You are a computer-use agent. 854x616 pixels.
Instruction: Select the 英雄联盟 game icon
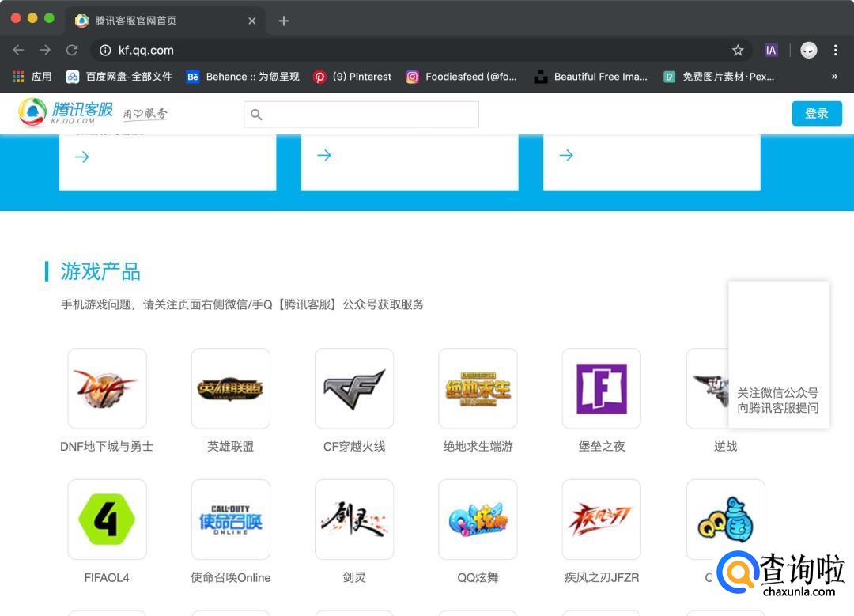[230, 388]
